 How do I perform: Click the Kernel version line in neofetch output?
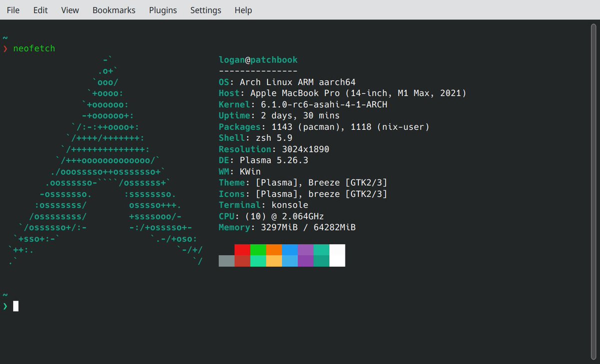(300, 104)
